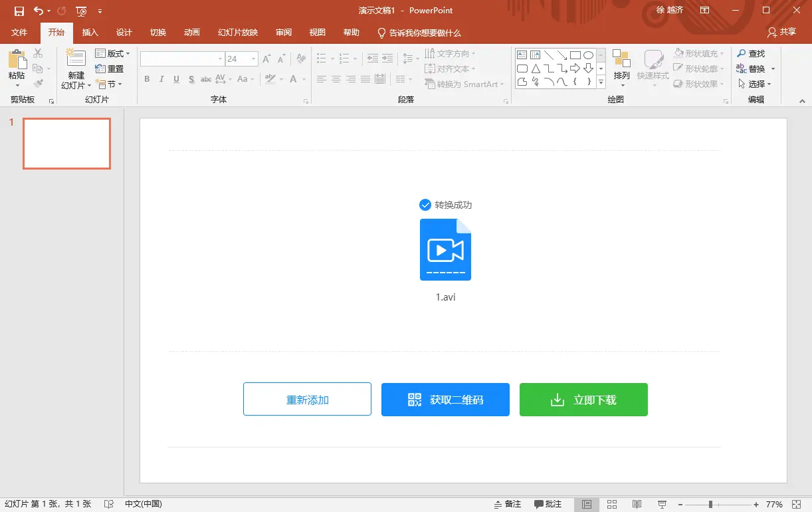
Task: Toggle Italic formatting
Action: pos(161,79)
